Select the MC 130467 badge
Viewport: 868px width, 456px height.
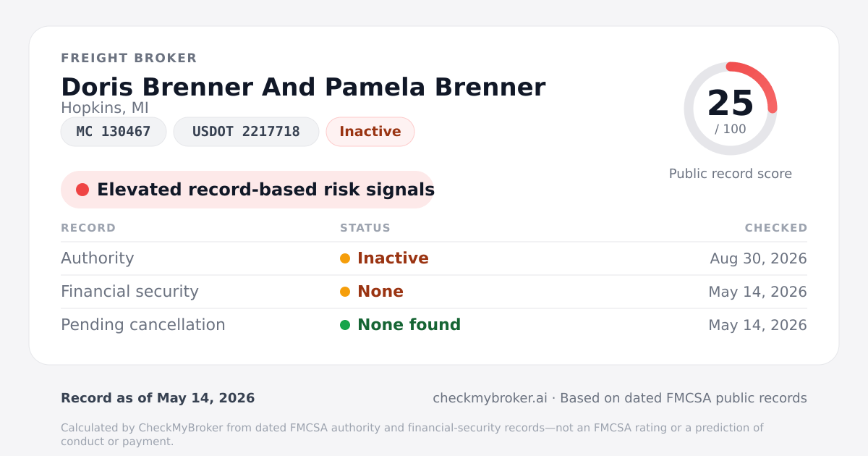(x=114, y=132)
